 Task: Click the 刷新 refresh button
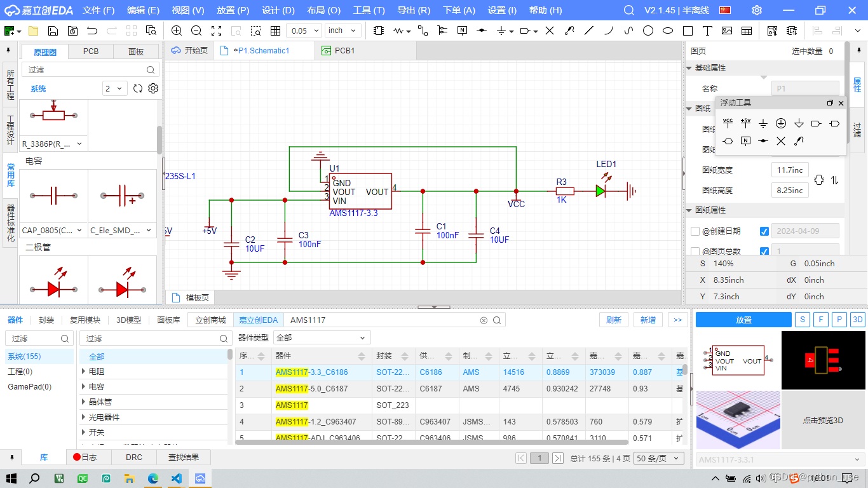pyautogui.click(x=613, y=320)
